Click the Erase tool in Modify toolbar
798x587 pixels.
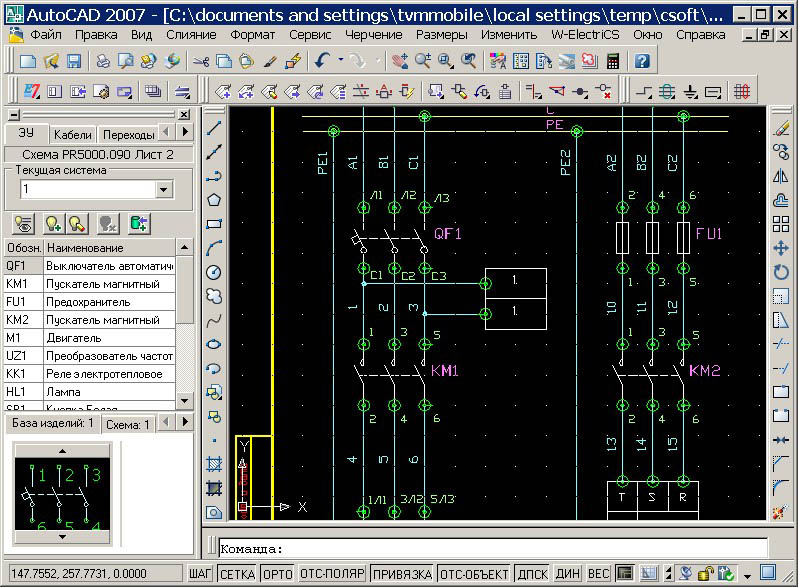tap(781, 128)
